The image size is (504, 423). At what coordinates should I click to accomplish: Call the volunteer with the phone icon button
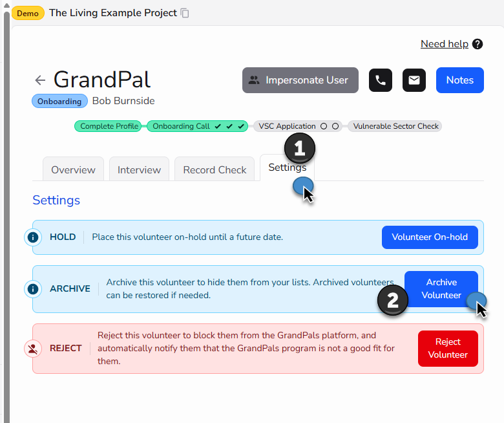coord(380,80)
